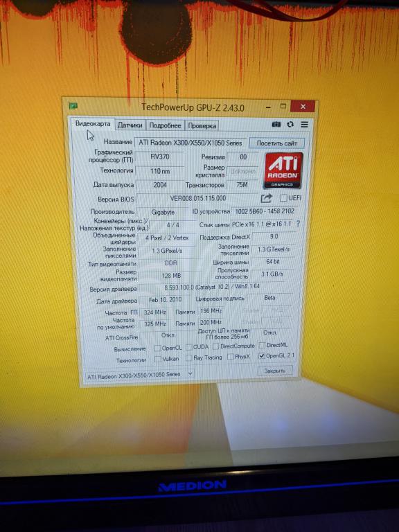This screenshot has height=532, width=399.
Task: Click the 324 MHz GPU clock field
Action: pos(154,312)
